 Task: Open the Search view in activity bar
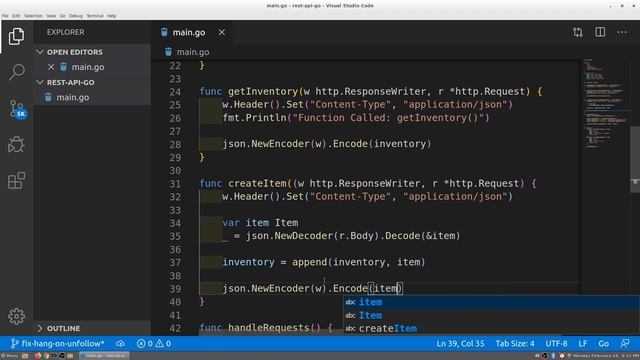pos(16,72)
